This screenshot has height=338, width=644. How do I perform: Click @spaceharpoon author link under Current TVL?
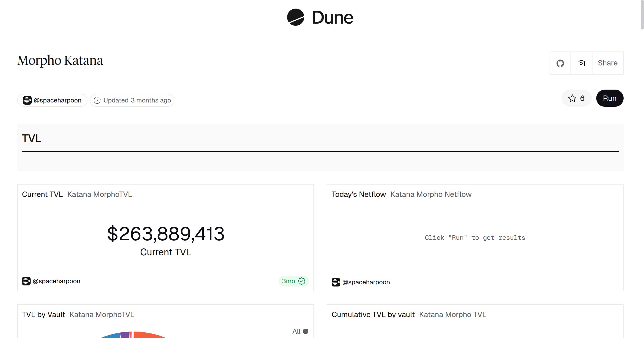[x=56, y=281]
